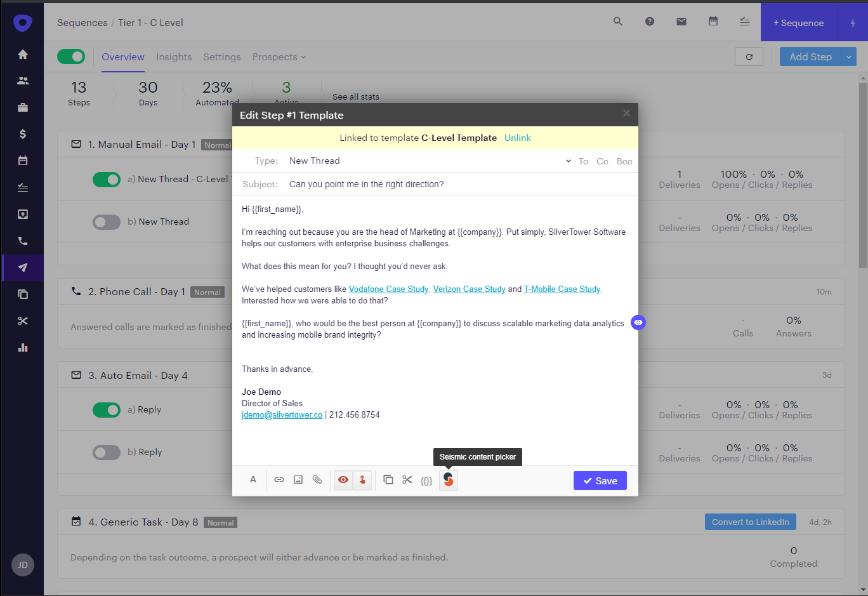Open the Verizon Case Study link
Screen dimensions: 868x596
click(x=470, y=289)
